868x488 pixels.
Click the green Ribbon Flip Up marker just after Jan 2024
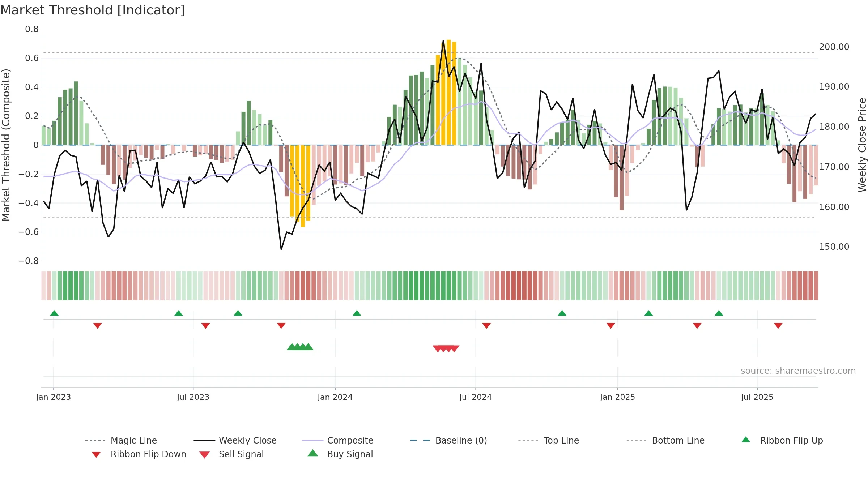(x=357, y=313)
